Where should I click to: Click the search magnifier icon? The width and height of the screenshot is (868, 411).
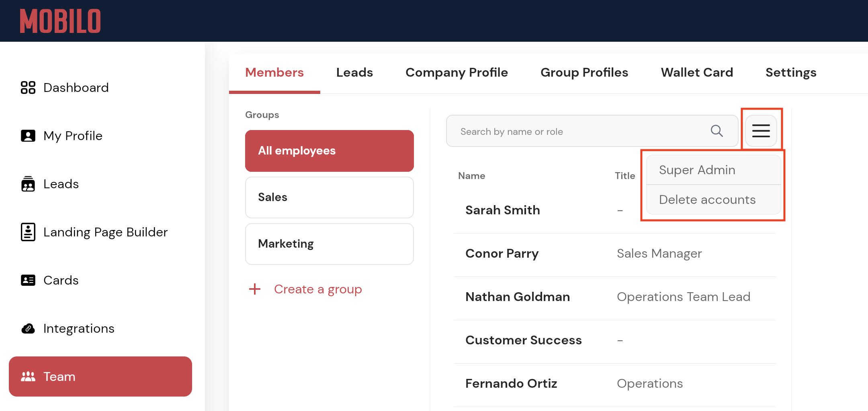pos(717,131)
